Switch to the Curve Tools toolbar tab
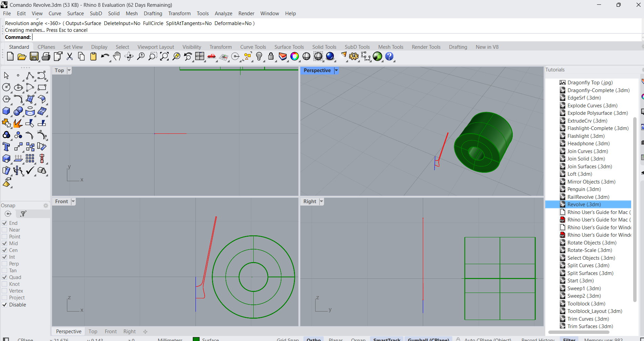This screenshot has height=341, width=644. [253, 47]
